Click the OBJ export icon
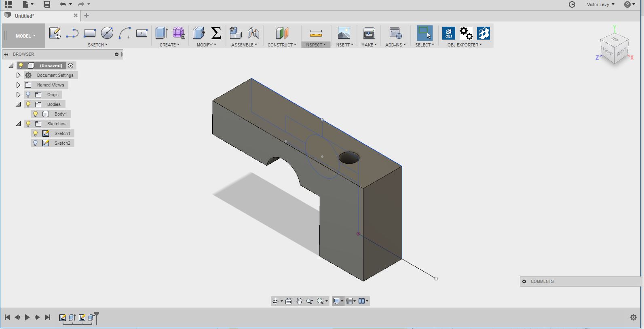The image size is (644, 329). pos(448,33)
